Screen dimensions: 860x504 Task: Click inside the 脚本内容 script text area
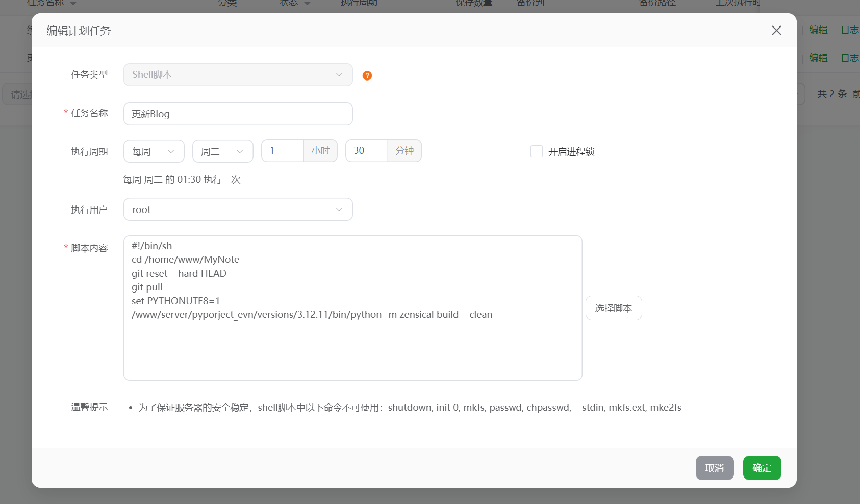click(352, 347)
